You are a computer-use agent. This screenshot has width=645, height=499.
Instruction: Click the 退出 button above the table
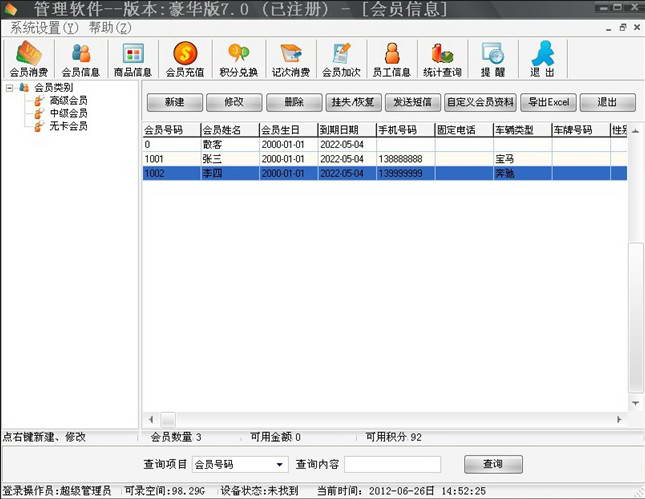click(x=608, y=102)
